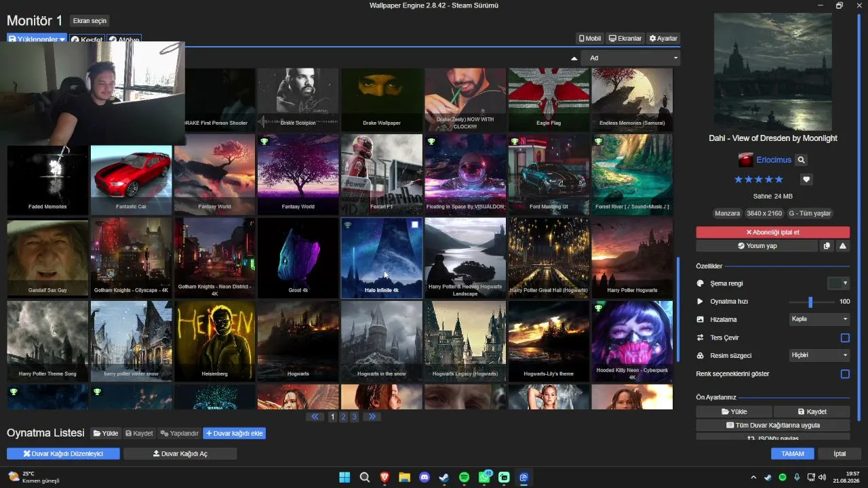This screenshot has height=488, width=868.
Task: Enable the Ters Çevir checkbox
Action: [845, 338]
